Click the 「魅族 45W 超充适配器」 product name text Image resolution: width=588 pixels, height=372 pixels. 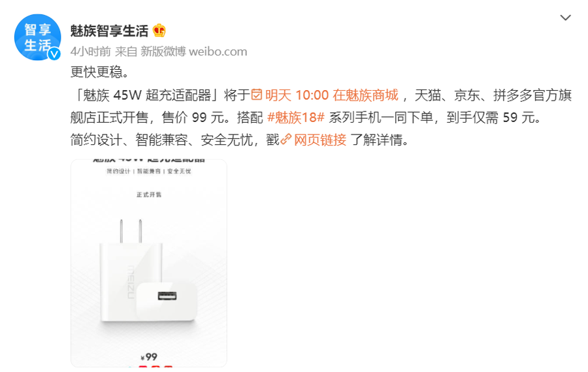tap(146, 95)
